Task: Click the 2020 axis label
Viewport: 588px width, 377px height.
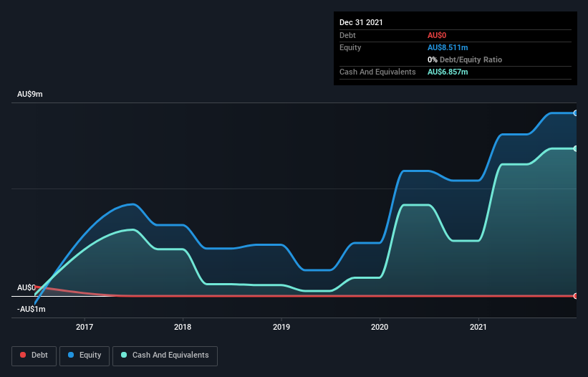Action: [380, 327]
